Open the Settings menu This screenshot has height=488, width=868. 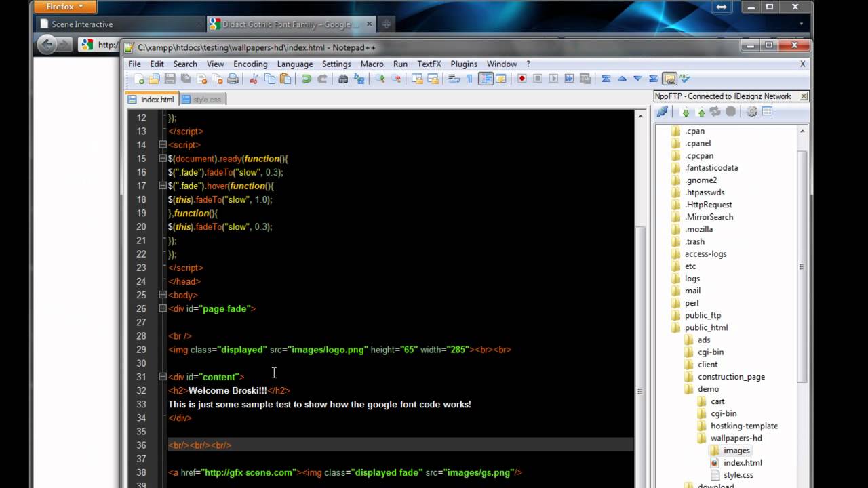[336, 64]
